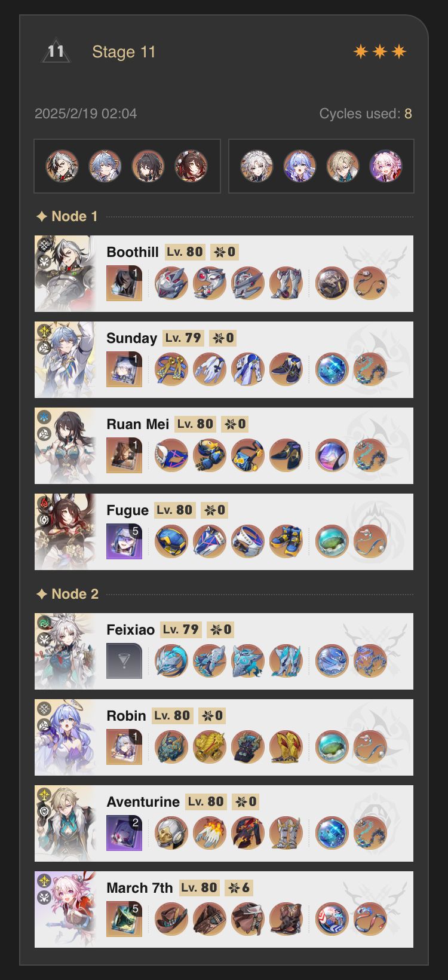Select Ruan Mei's planar sphere icon
448x980 pixels.
click(x=332, y=455)
